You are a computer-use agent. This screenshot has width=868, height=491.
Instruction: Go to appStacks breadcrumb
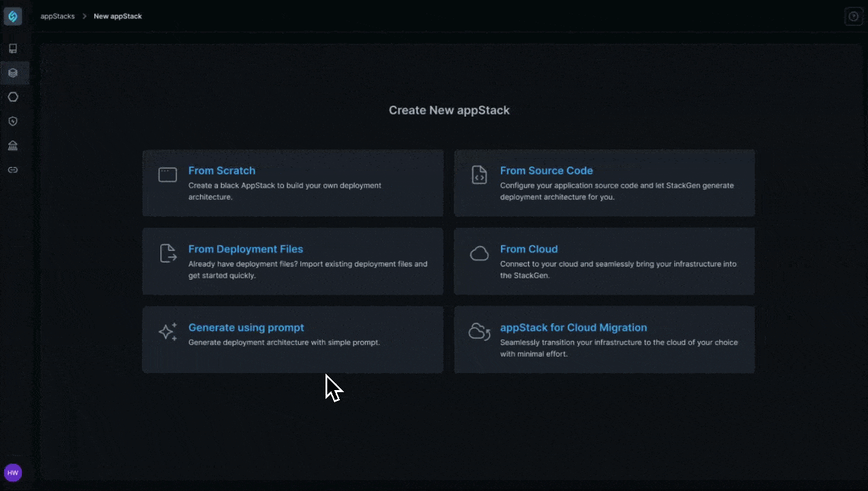pyautogui.click(x=57, y=16)
